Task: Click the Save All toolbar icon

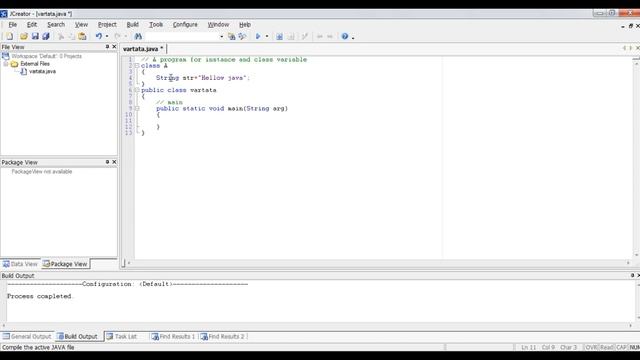Action: coord(46,36)
